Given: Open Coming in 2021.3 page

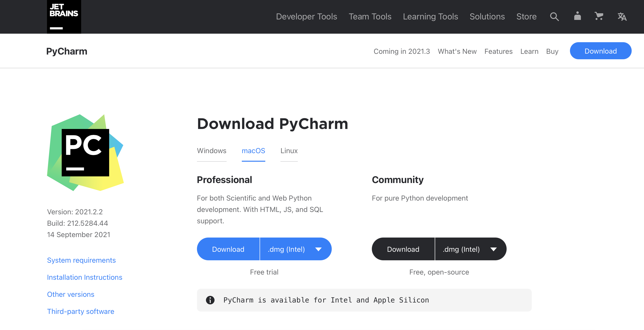Looking at the screenshot, I should click(401, 51).
